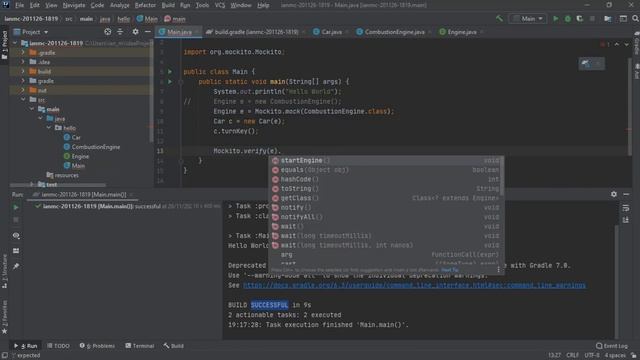Screen dimensions: 640x360
Task: Click run gutter icon beside class Main
Action: point(170,72)
